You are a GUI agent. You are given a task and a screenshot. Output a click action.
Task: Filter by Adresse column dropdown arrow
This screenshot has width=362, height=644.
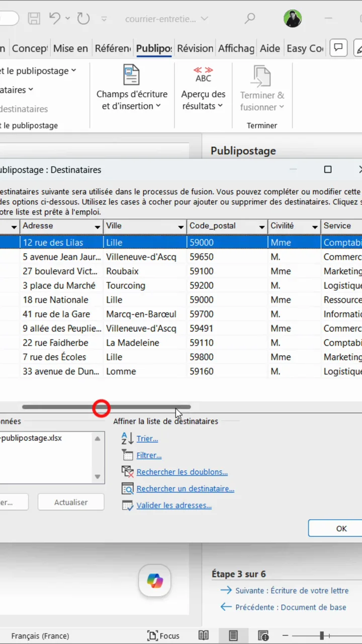(x=97, y=227)
